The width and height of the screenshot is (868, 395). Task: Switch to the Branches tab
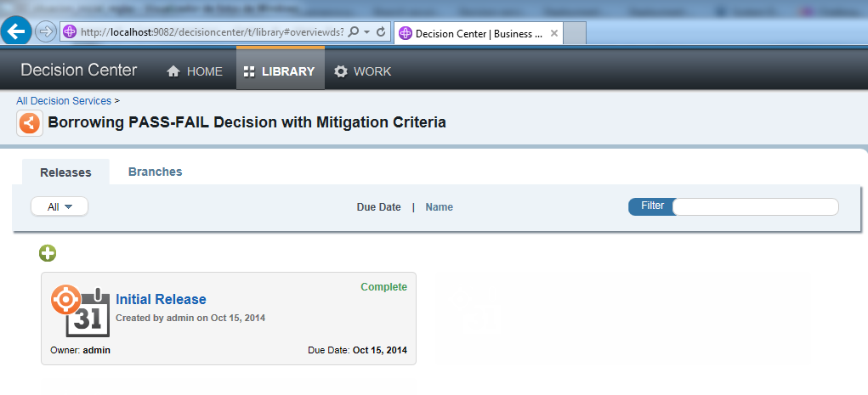(x=155, y=172)
